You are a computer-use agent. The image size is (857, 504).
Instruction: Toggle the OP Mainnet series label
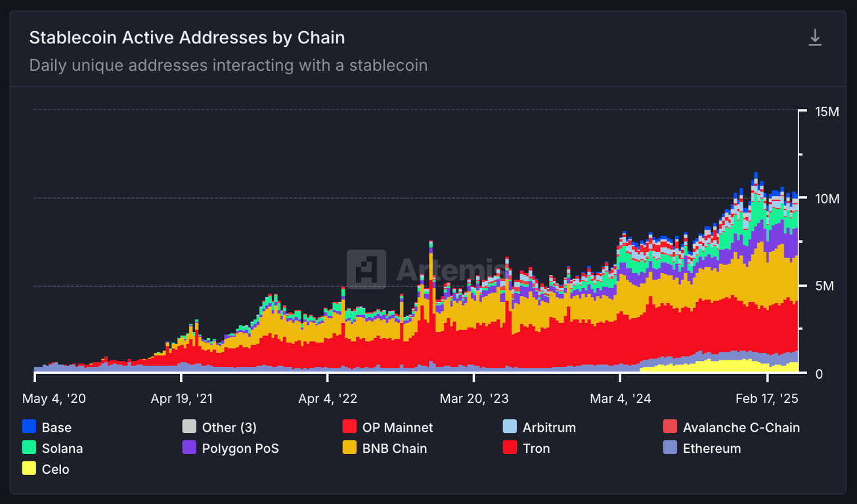[x=397, y=428]
